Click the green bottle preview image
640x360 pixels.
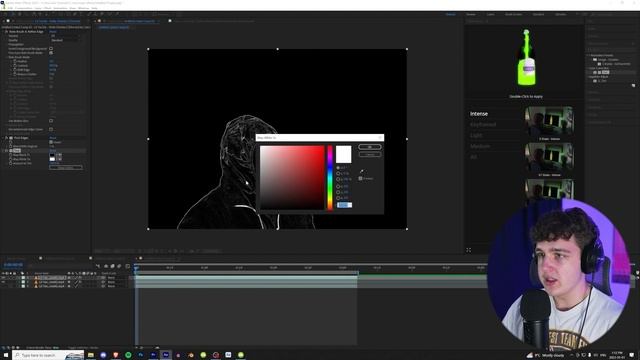click(x=526, y=58)
